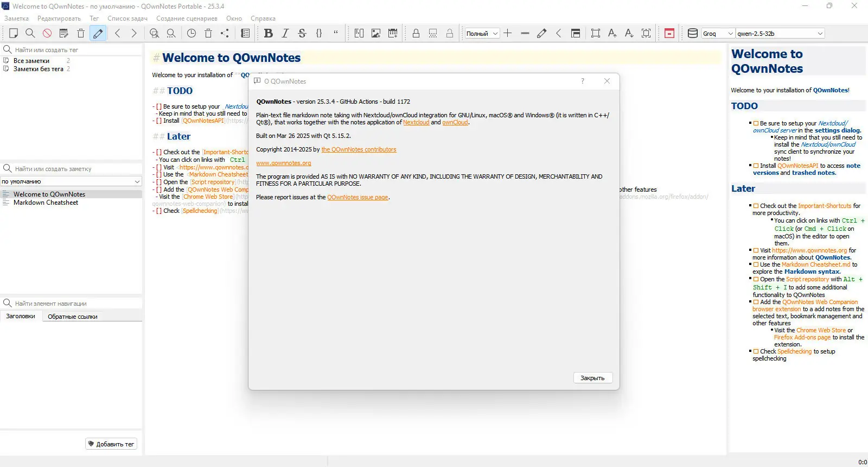Open the note versions clock icon
Viewport: 868px width, 467px height.
click(x=192, y=34)
